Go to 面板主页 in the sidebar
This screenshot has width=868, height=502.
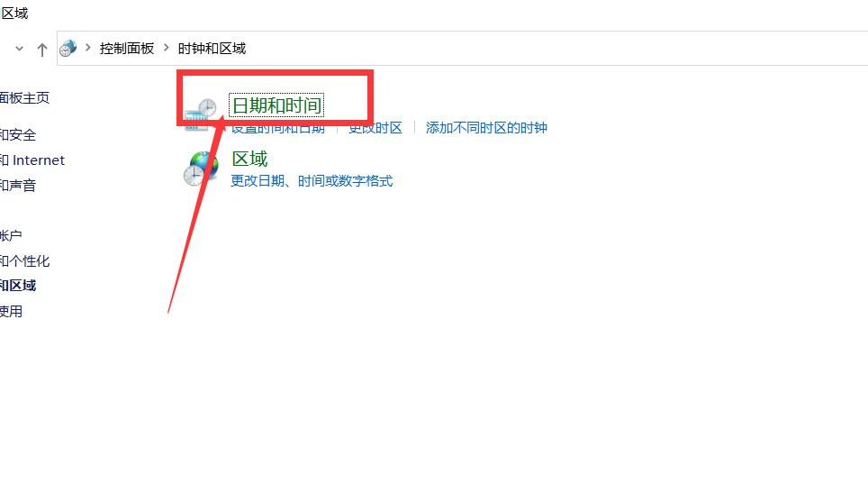point(25,98)
